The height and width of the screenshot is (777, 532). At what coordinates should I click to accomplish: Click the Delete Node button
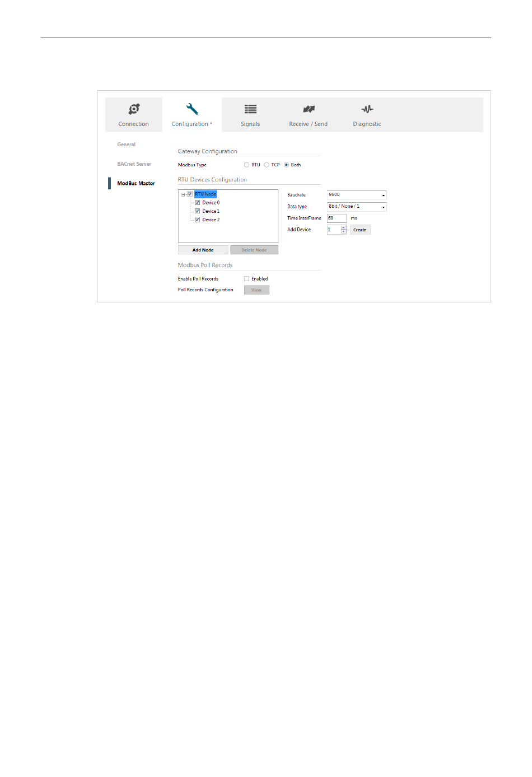coord(254,250)
